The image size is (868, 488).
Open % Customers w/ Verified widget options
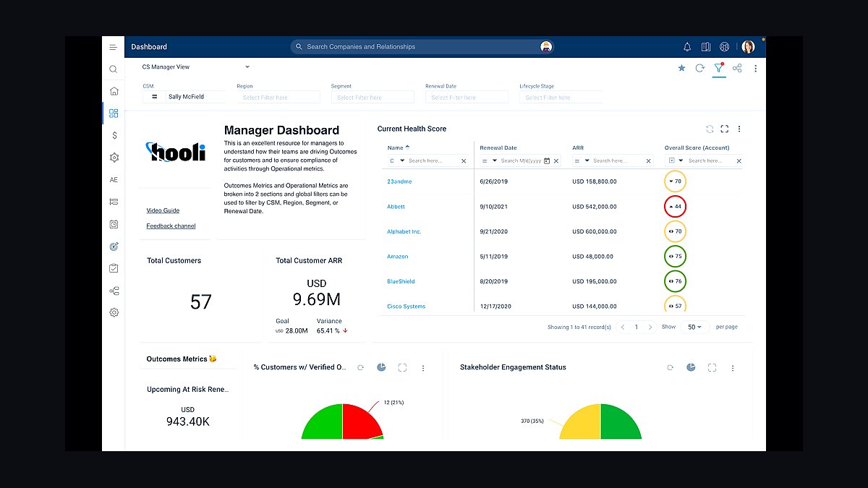pos(423,368)
